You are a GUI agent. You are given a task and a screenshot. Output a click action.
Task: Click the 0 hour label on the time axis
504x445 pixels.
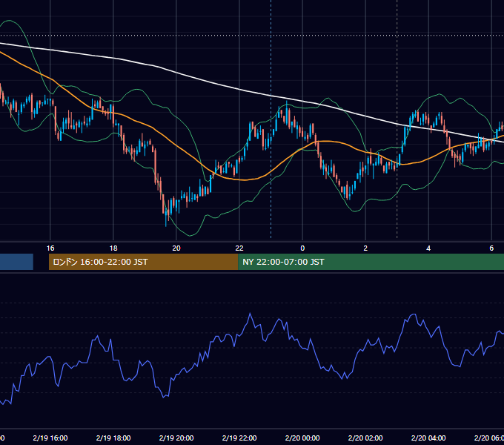click(x=302, y=248)
